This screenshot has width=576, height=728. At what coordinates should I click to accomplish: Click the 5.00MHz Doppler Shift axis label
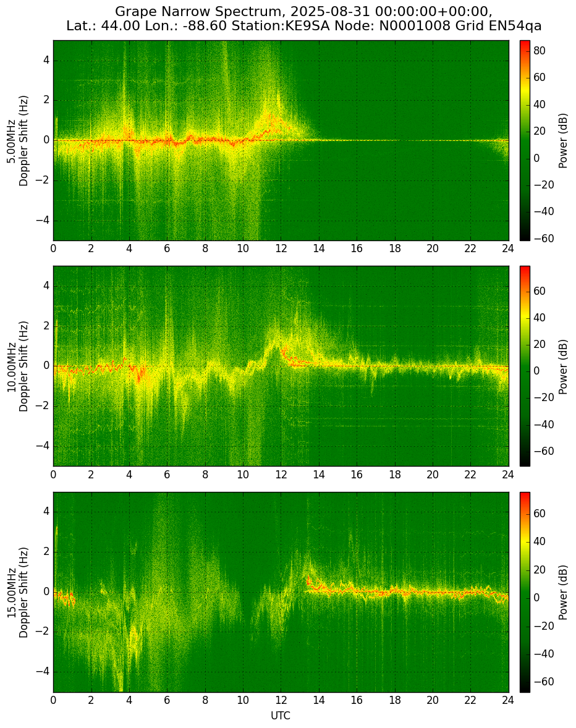pyautogui.click(x=17, y=141)
